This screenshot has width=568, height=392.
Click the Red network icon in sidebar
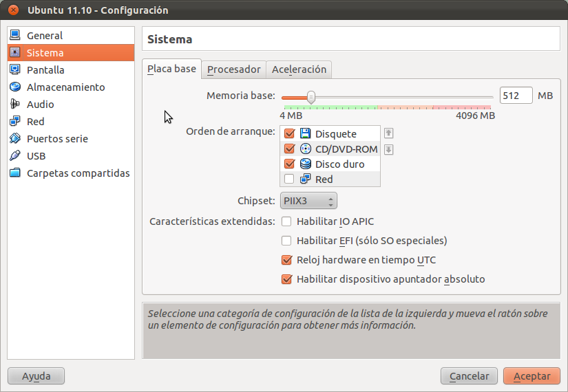click(x=15, y=121)
